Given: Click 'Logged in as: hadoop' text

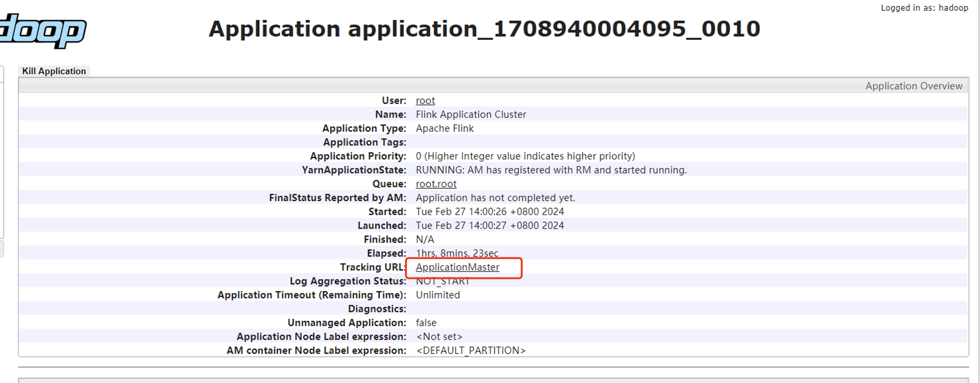Looking at the screenshot, I should point(924,8).
